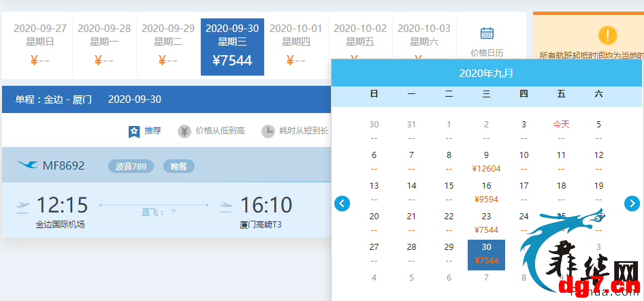Screen dimensions: 644x301
Task: Select the 2020-10-01 Thursday date tab
Action: pos(296,47)
